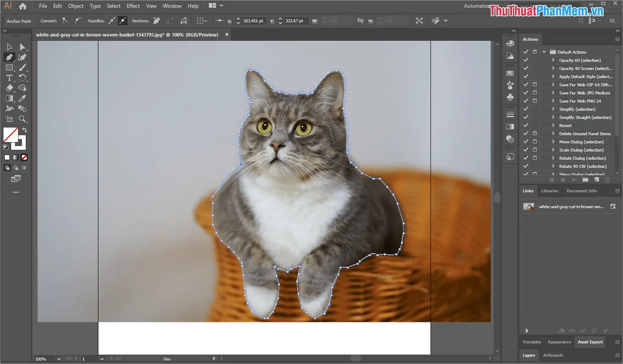Expand Save For Web GIF 64 action
This screenshot has height=364, width=623.
coord(553,85)
